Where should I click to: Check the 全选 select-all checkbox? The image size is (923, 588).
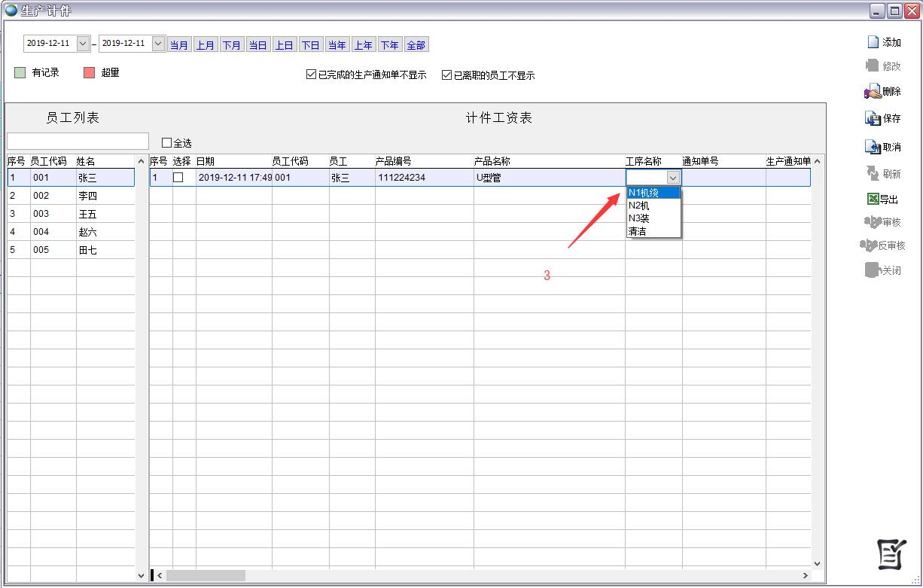click(x=167, y=142)
